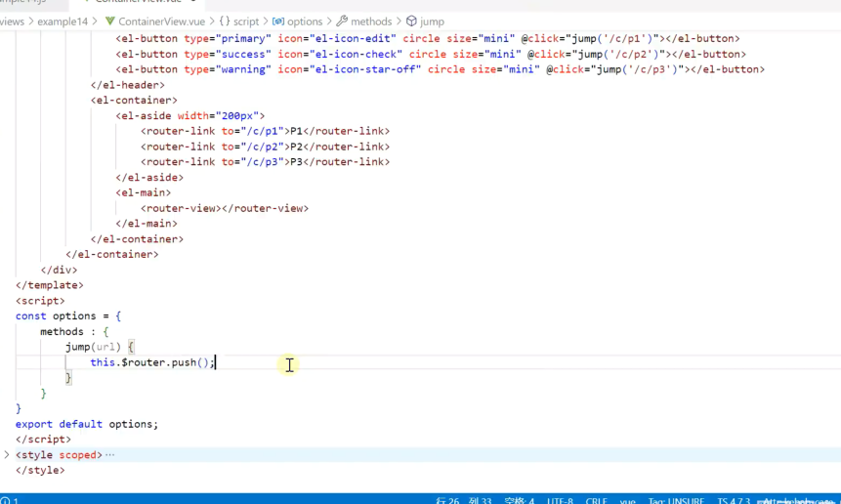The image size is (841, 504).
Task: Click the curly braces script icon
Action: click(x=224, y=21)
